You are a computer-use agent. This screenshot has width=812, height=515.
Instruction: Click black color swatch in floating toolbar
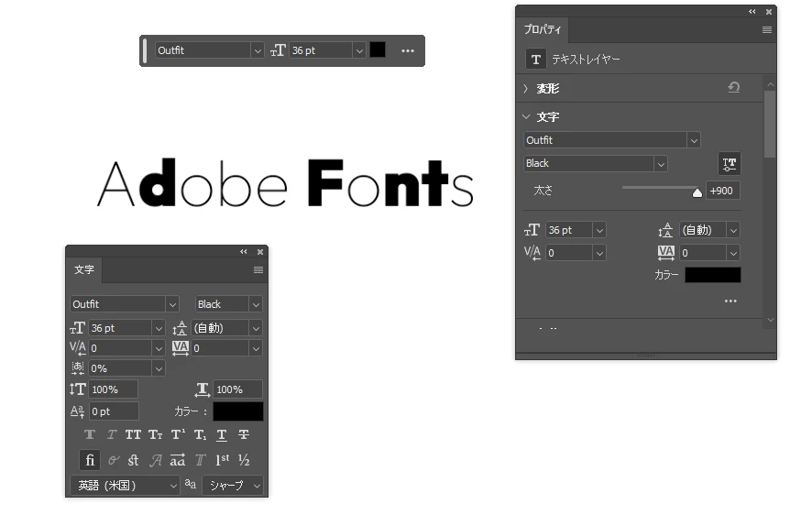click(378, 49)
